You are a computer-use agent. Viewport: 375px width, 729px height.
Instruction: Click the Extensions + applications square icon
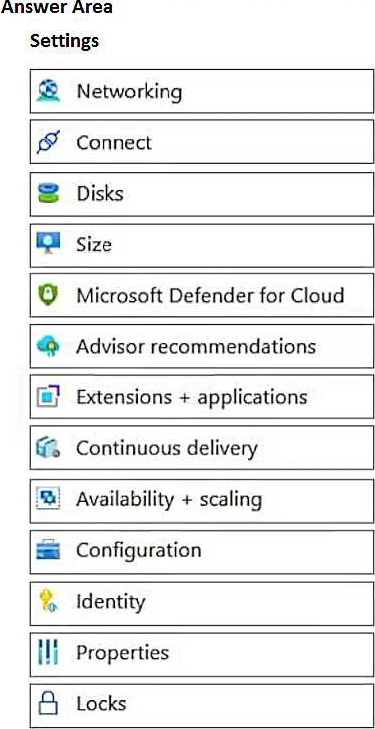49,397
